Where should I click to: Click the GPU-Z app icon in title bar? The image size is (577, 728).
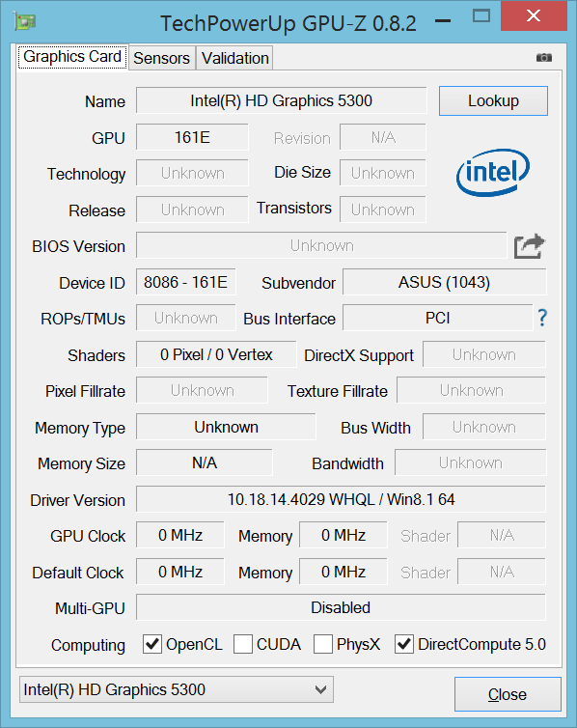[x=25, y=22]
